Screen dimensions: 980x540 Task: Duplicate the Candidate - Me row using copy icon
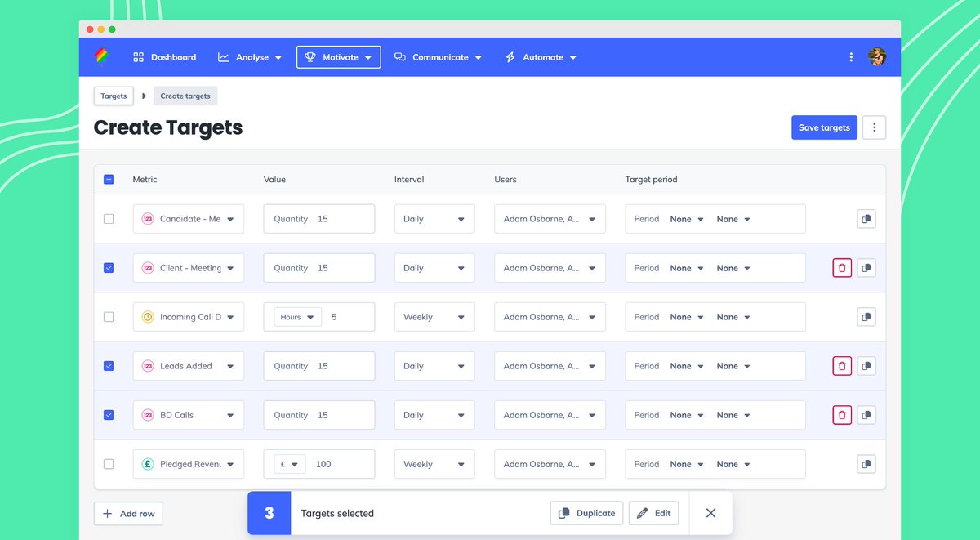(x=866, y=219)
